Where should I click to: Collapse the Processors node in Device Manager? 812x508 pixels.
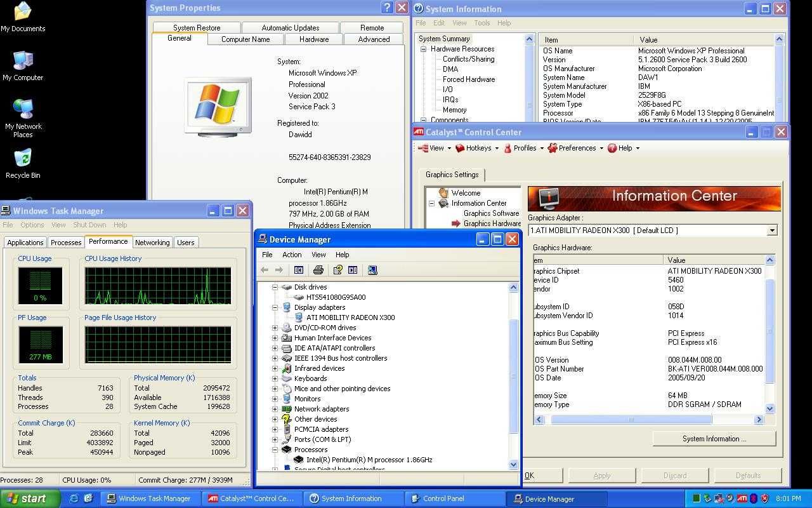click(275, 450)
